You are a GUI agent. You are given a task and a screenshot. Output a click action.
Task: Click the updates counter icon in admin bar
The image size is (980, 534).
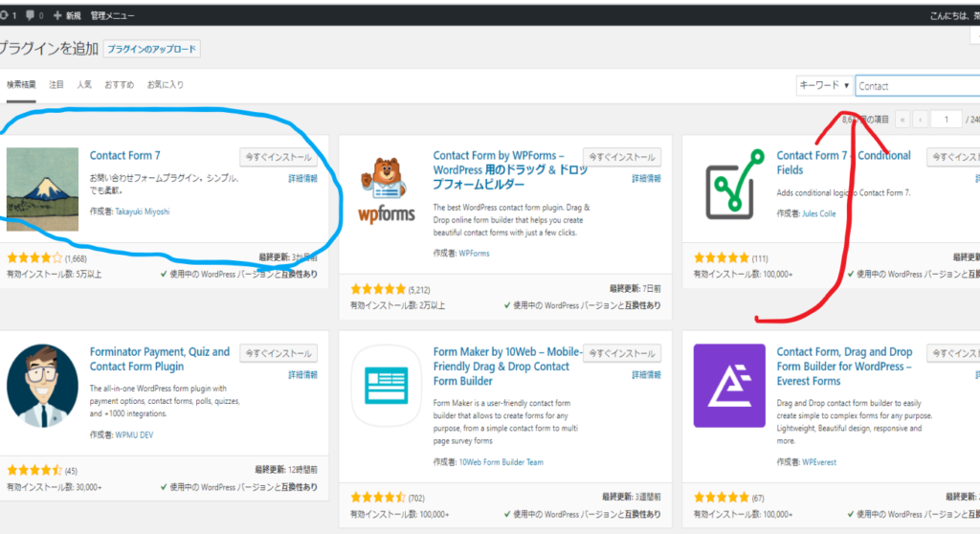[x=8, y=15]
